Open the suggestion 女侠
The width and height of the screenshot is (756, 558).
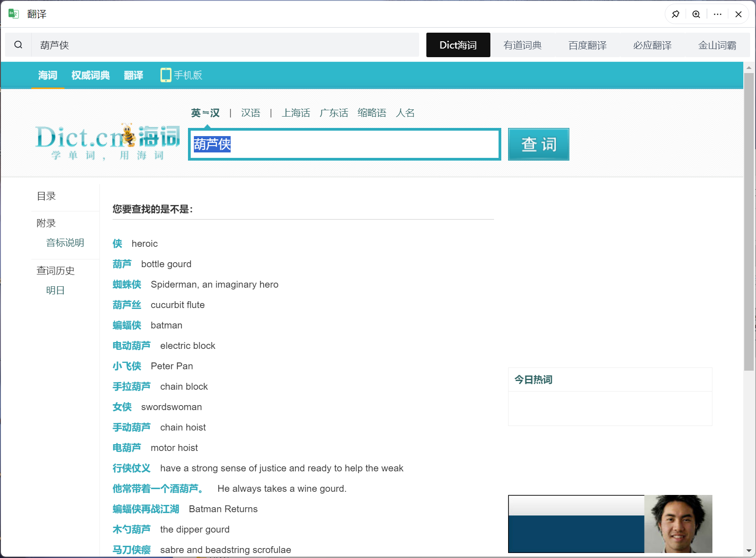(x=122, y=407)
